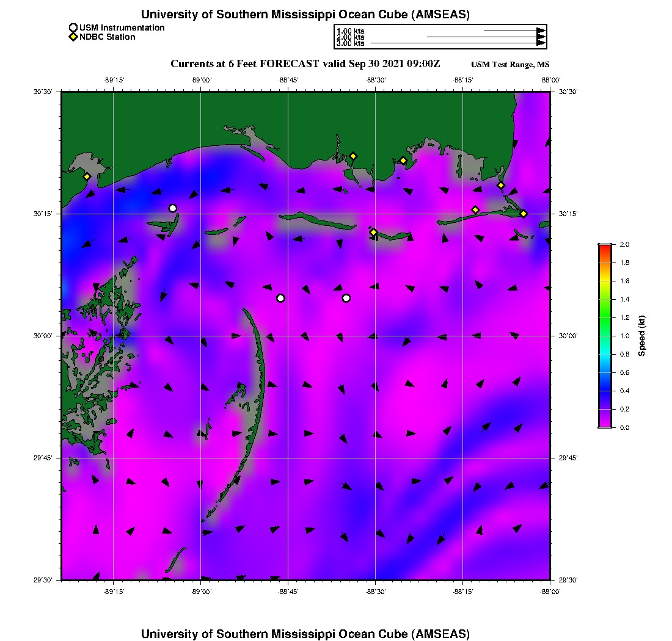Select the easternmost NDBC station diamond marker
This screenshot has height=641, width=672.
coord(524,213)
